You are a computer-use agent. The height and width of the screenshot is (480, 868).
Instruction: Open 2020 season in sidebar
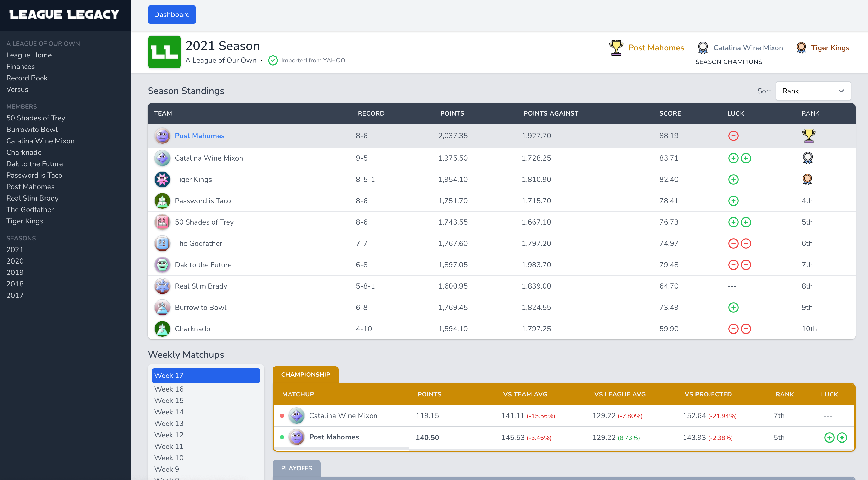tap(15, 261)
